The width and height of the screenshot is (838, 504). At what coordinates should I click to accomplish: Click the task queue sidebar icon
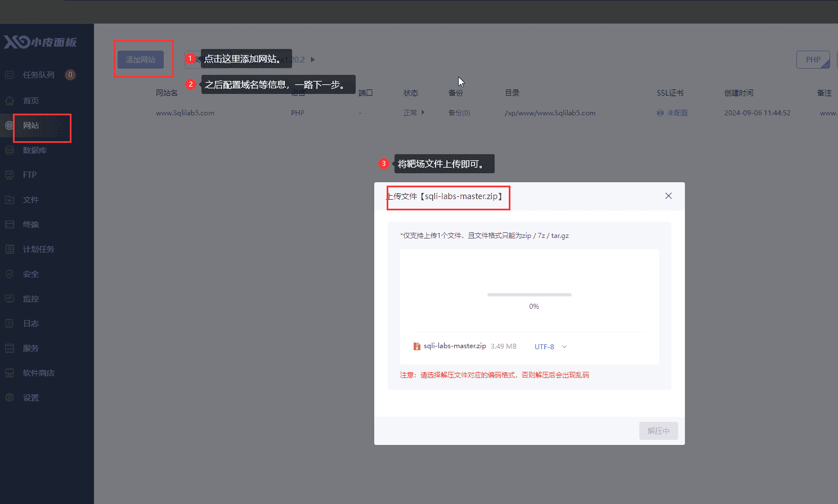tap(10, 75)
